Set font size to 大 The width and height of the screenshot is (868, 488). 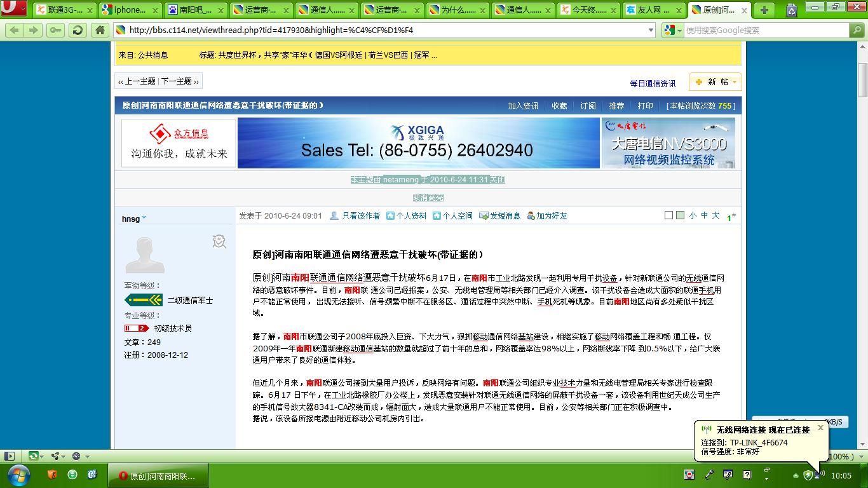point(715,216)
